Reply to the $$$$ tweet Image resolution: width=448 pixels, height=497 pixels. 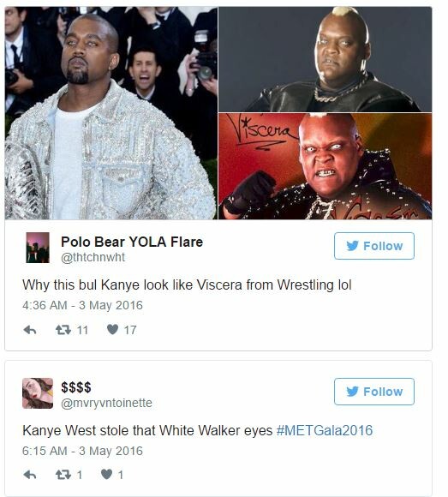point(30,475)
